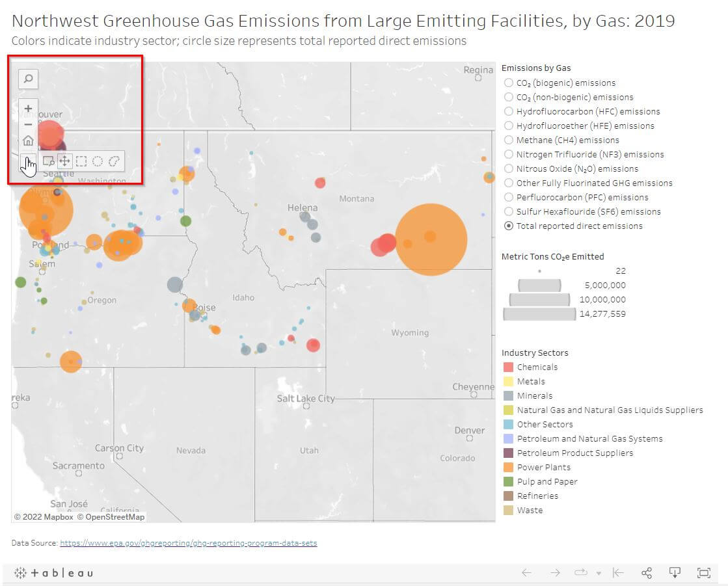Open the map search tool

pyautogui.click(x=29, y=79)
